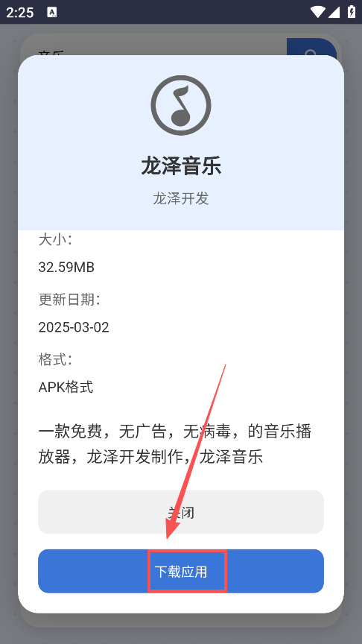Tap the magnifier search button behind the dialog

[311, 47]
